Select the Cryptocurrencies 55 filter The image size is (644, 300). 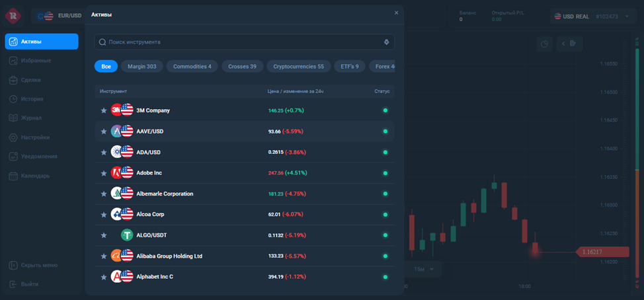(x=299, y=66)
